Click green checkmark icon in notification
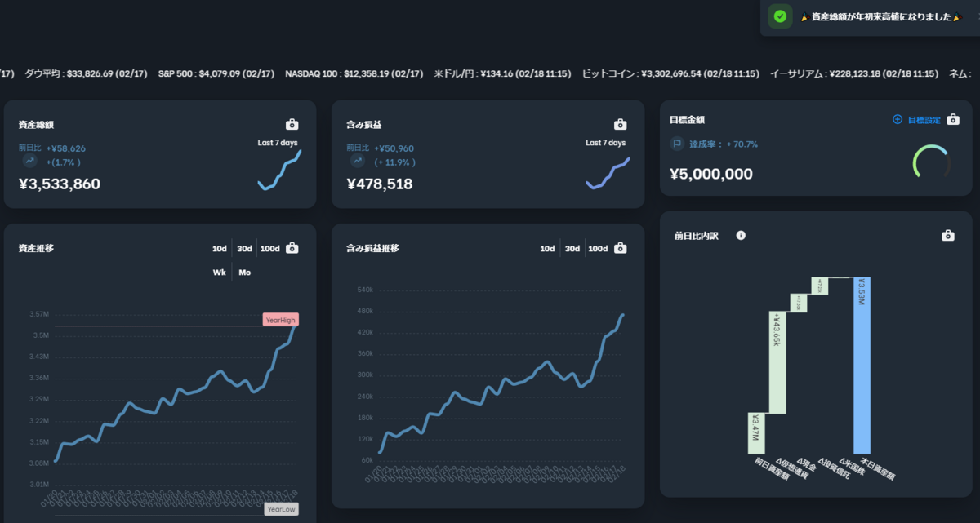 point(780,16)
